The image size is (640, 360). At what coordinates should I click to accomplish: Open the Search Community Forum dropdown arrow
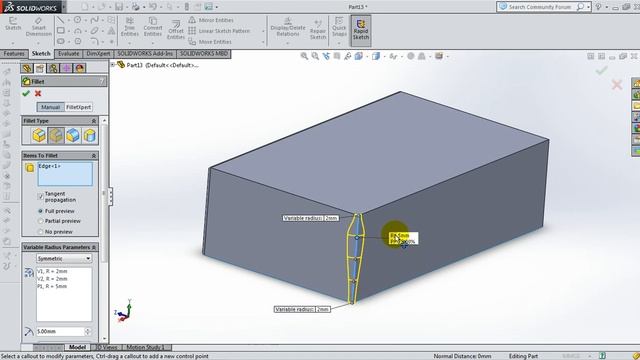tap(588, 7)
